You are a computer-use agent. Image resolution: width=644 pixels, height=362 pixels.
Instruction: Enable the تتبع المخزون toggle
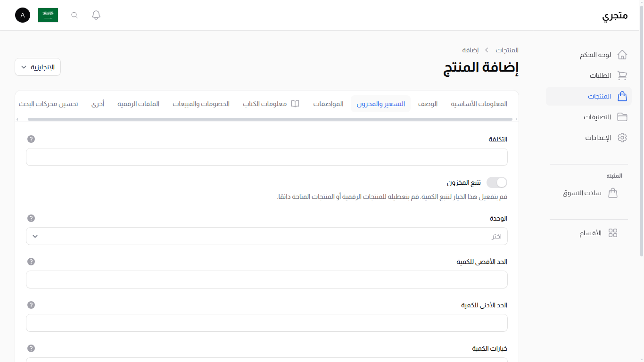tap(496, 182)
